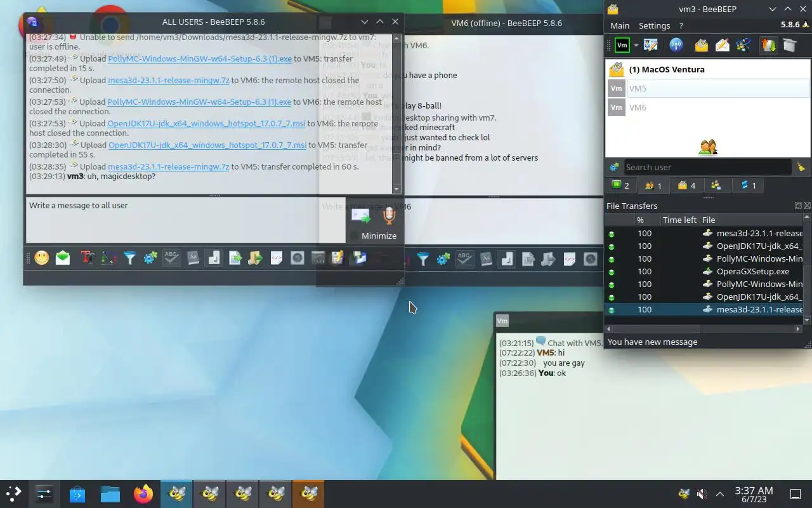Open (1) MacOS Ventura chat entry
The width and height of the screenshot is (812, 508).
(708, 69)
